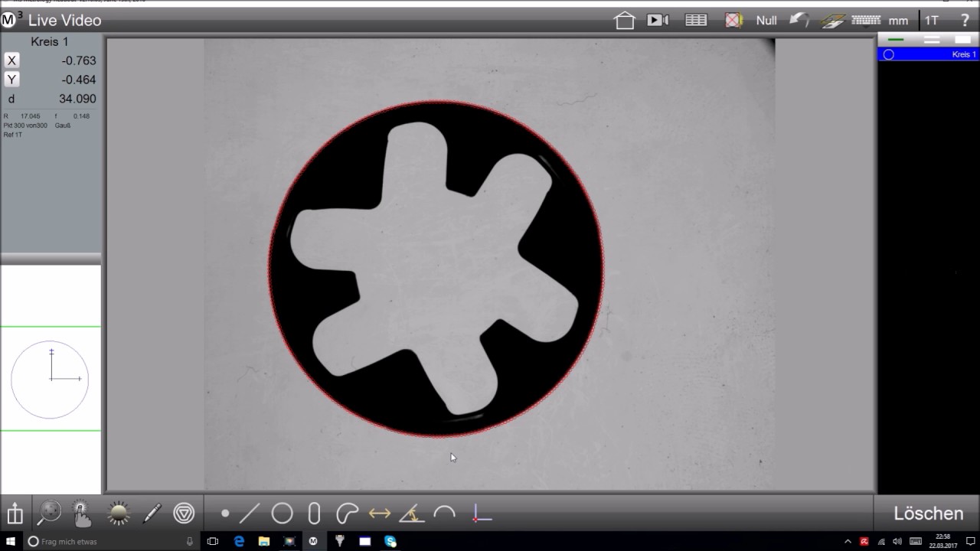Open help with the question mark

(965, 21)
